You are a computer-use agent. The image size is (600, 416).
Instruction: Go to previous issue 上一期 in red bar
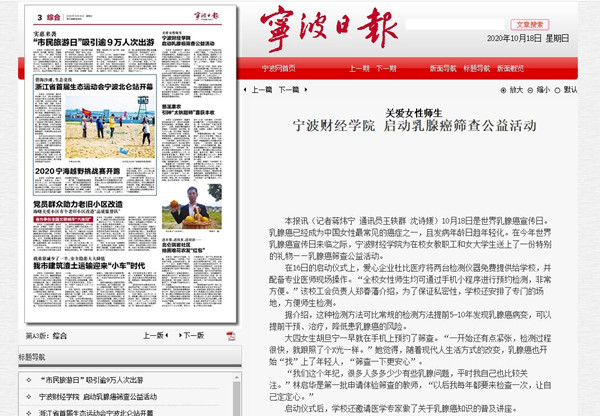point(360,69)
